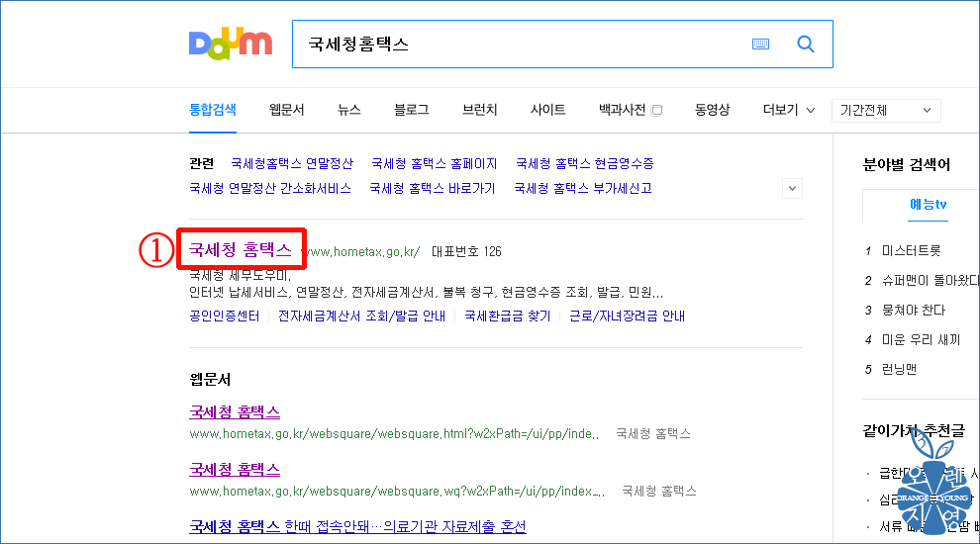This screenshot has width=980, height=544.
Task: Open the 기간전체 period dropdown
Action: coord(886,111)
